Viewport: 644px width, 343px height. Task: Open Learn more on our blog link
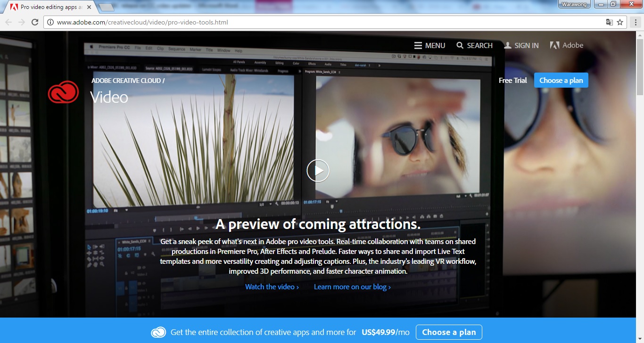pos(352,286)
